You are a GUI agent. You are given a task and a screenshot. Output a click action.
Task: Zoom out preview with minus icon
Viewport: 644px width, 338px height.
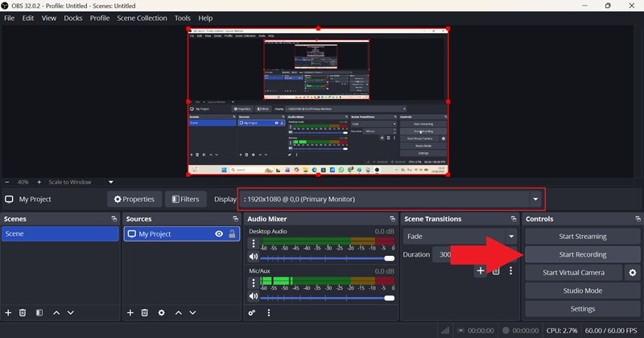click(7, 182)
